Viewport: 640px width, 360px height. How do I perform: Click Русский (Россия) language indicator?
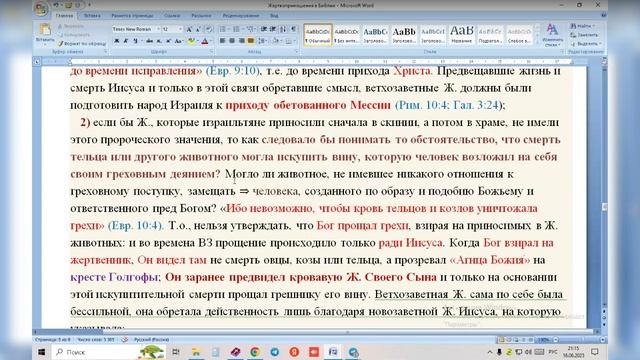pos(151,340)
